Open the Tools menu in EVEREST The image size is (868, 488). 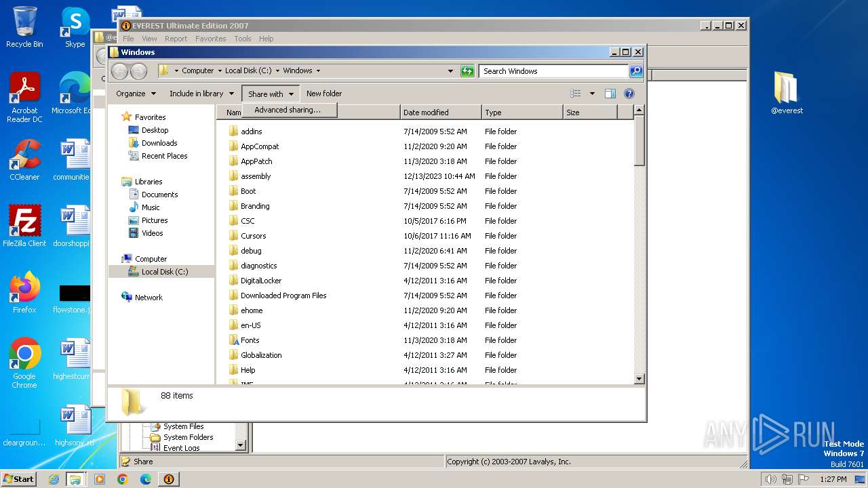tap(243, 39)
